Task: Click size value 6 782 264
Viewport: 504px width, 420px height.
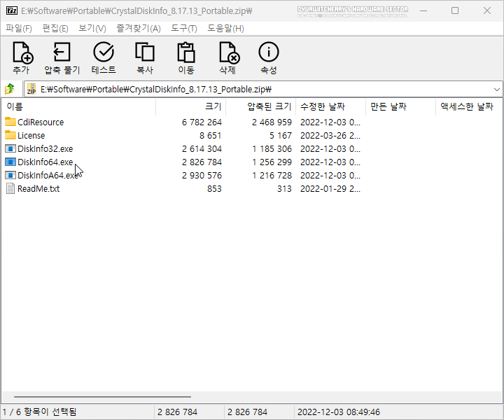Action: (x=202, y=122)
